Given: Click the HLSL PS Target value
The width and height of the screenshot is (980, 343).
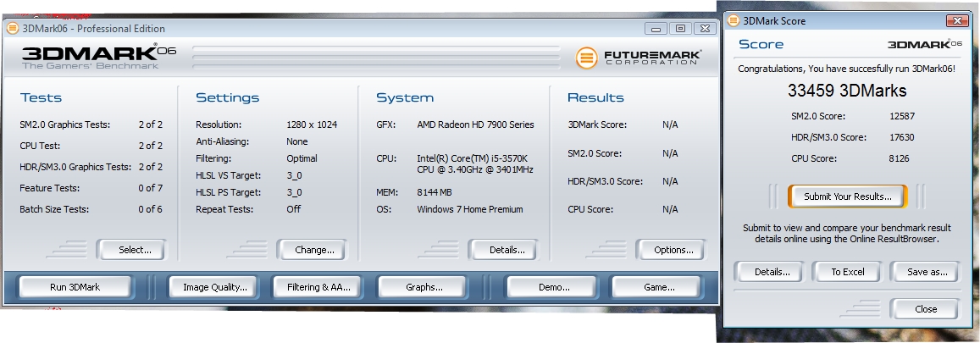Looking at the screenshot, I should pyautogui.click(x=294, y=192).
